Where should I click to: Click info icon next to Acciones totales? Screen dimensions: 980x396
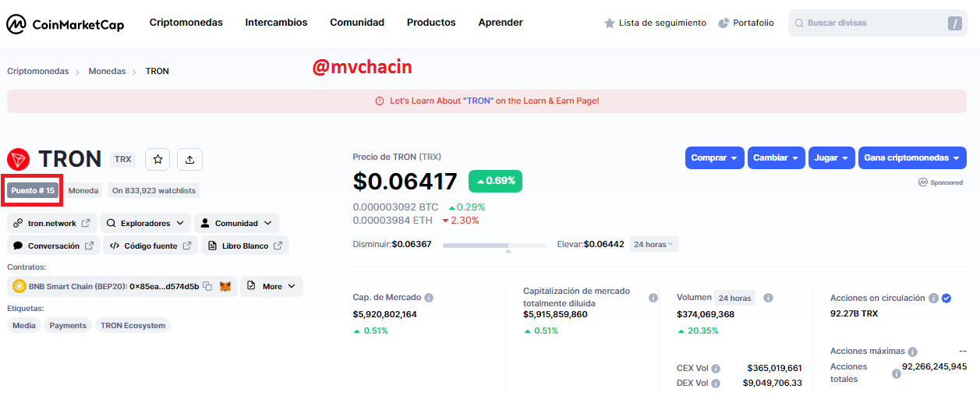897,373
